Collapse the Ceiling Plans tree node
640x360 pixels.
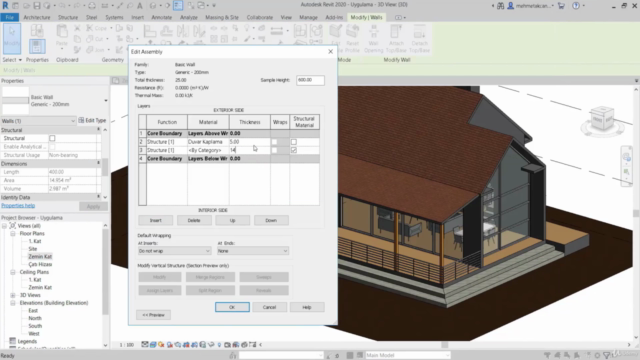(x=13, y=272)
